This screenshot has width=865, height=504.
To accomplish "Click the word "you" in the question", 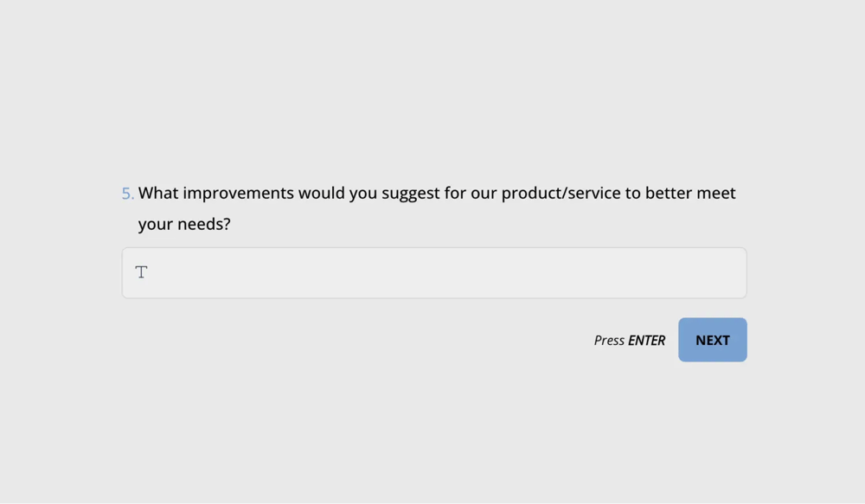I will tap(363, 194).
